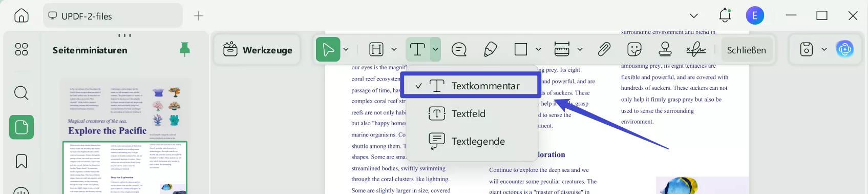Select the highlight text tool
This screenshot has height=194, width=868.
376,50
